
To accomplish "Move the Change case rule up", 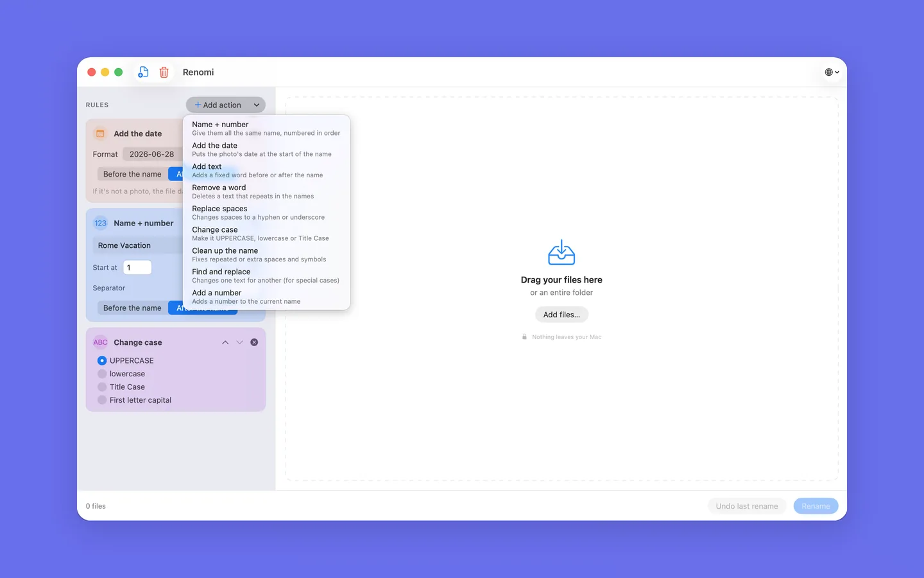I will [x=225, y=342].
